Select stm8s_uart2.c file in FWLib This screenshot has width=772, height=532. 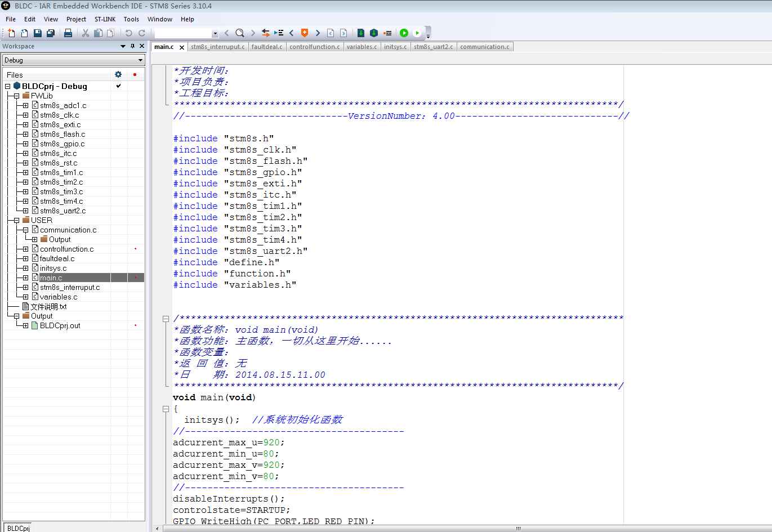coord(63,211)
